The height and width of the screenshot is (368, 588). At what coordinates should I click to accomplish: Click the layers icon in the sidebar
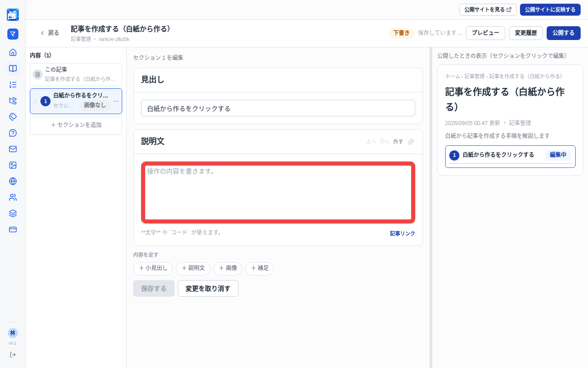click(13, 213)
